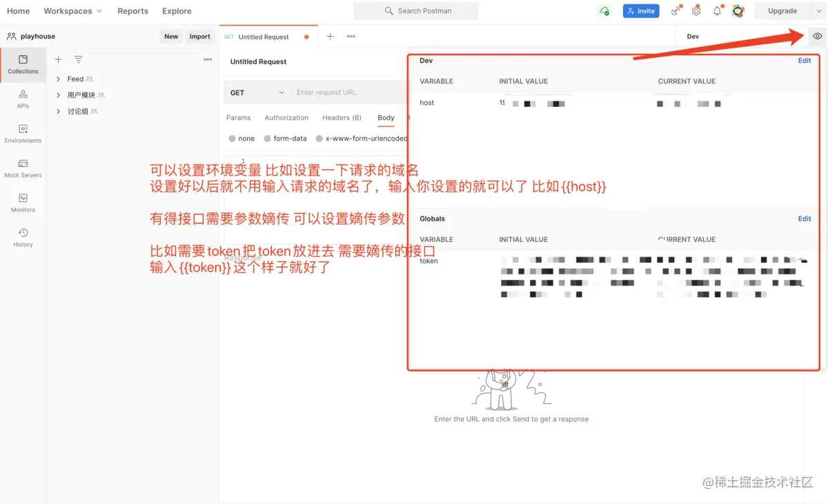Click Edit link for Globals
Viewport: 828px width, 504px height.
point(805,219)
